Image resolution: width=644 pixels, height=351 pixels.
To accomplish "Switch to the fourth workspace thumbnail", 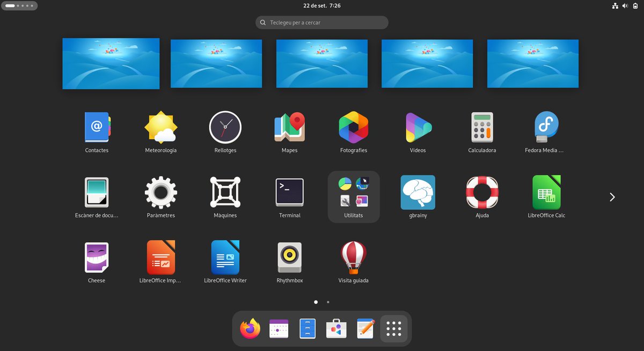I will [427, 63].
